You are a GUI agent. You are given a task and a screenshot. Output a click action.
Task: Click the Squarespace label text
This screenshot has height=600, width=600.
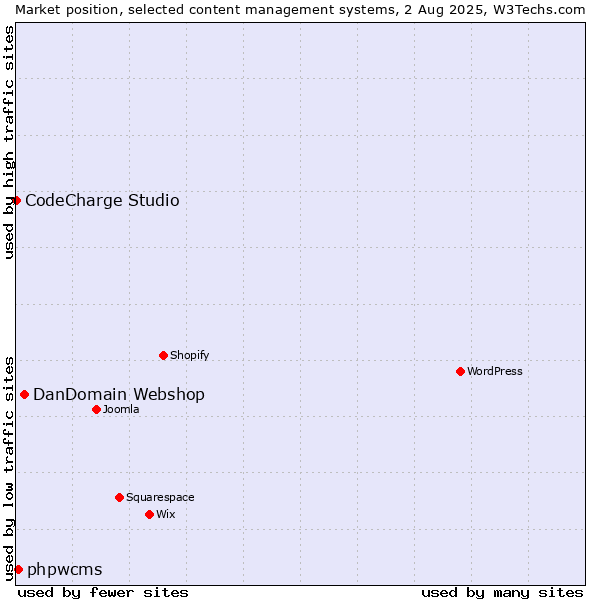pyautogui.click(x=160, y=497)
